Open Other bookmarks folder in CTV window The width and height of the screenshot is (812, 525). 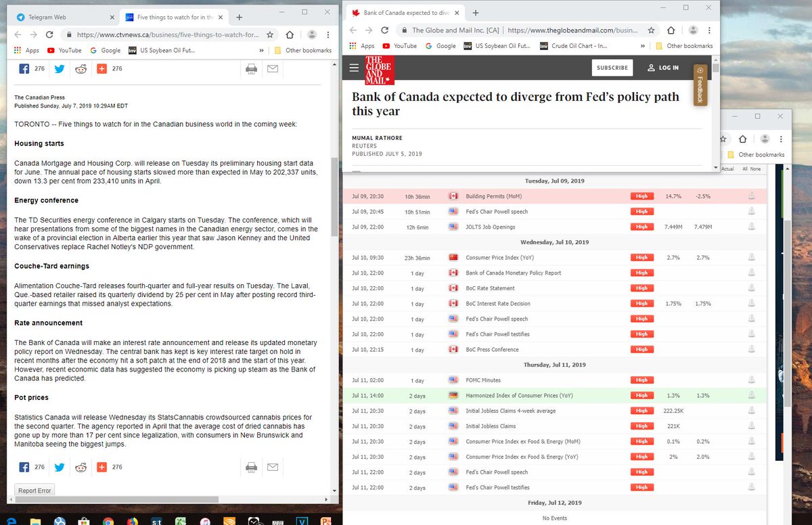click(x=303, y=51)
